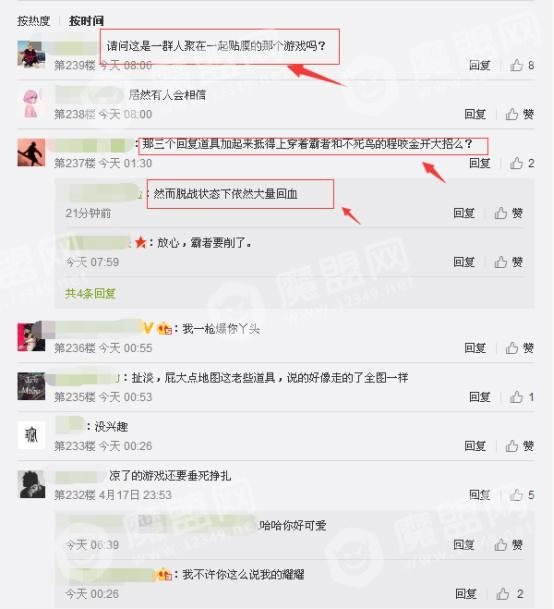Like the floor 237 comment with 2 likes
Image resolution: width=554 pixels, height=609 pixels.
522,163
